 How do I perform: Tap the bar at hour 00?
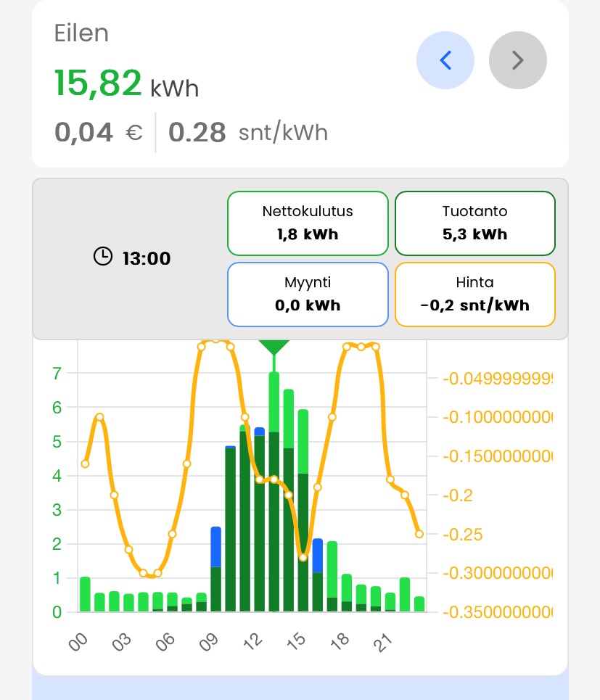[x=85, y=595]
